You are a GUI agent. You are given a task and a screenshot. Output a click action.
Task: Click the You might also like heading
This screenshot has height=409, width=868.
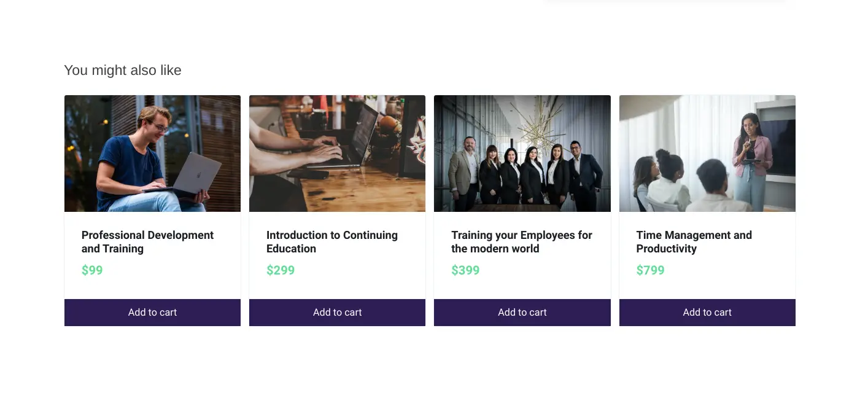[122, 70]
